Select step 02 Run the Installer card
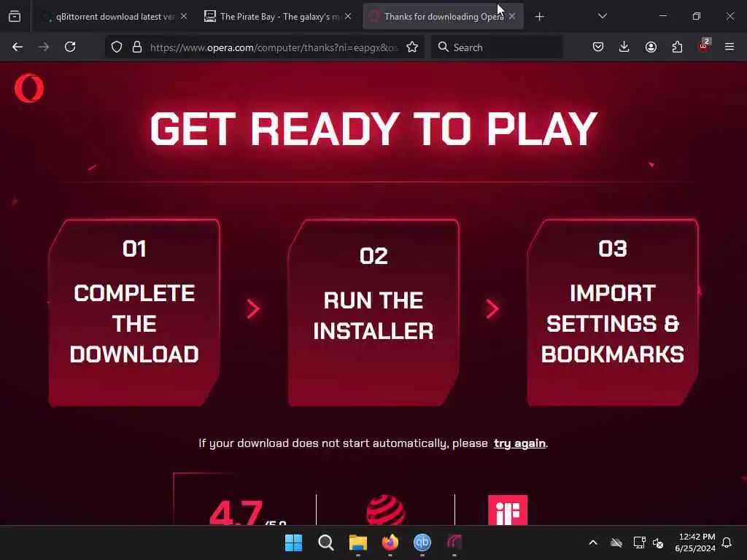747x560 pixels. 373,313
